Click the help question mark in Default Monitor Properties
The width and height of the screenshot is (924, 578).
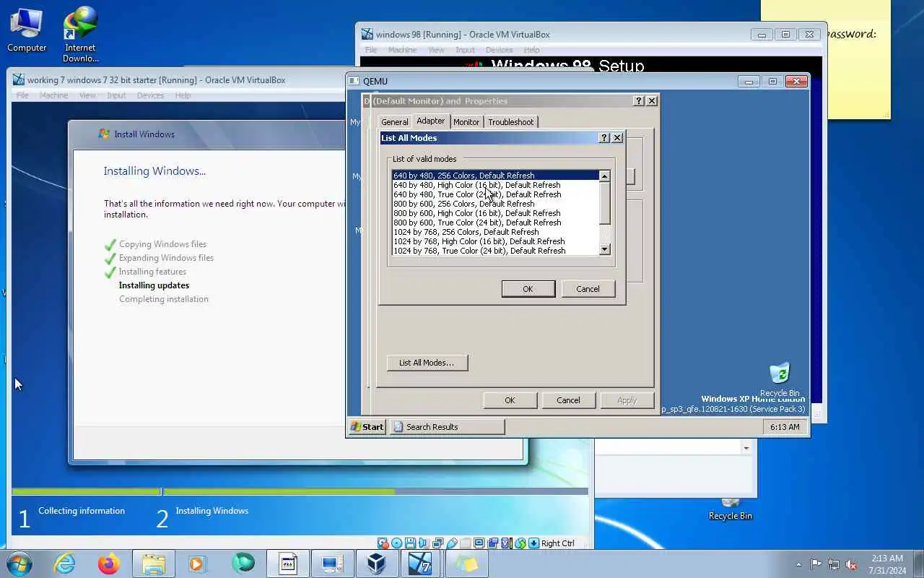click(639, 101)
